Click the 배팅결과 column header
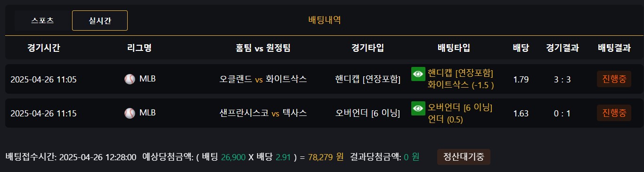This screenshot has height=172, width=644. tap(614, 48)
